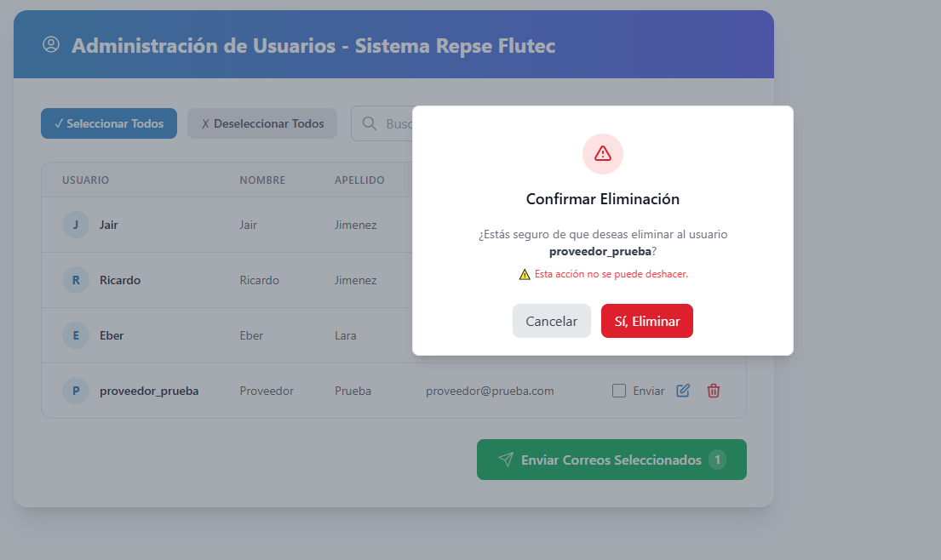Click the red trash icon for proveedor_prueba
This screenshot has height=560, width=941.
pyautogui.click(x=713, y=391)
